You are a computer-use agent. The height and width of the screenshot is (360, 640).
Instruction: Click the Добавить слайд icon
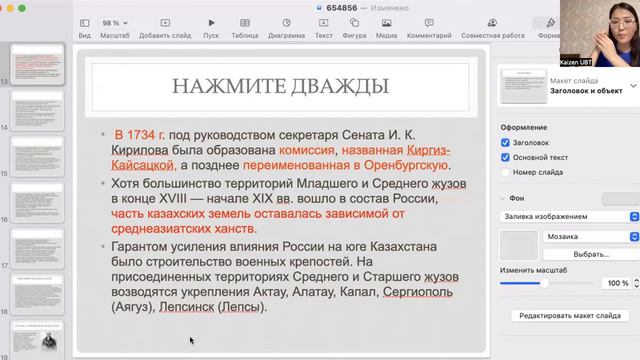click(165, 23)
